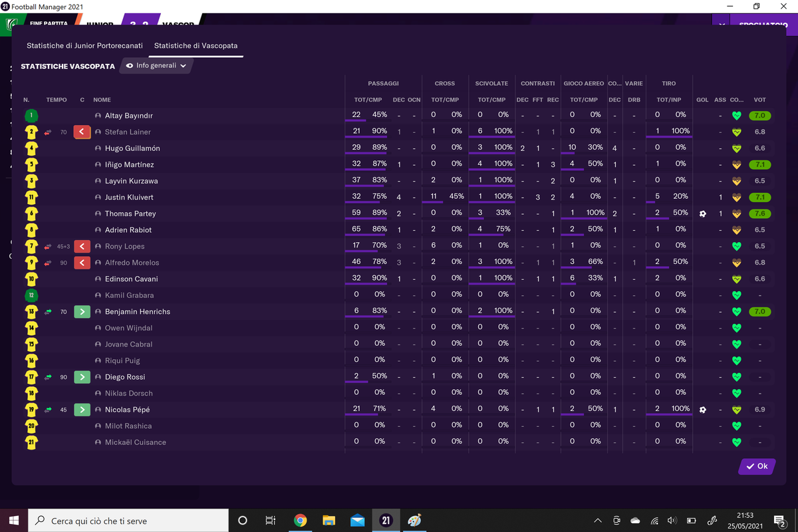The image size is (798, 532).
Task: Click Iñigo Martínez's condition heart icon
Action: coord(736,165)
